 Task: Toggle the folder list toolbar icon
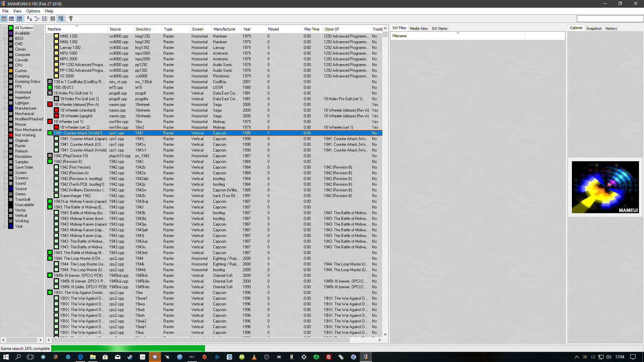[4, 19]
